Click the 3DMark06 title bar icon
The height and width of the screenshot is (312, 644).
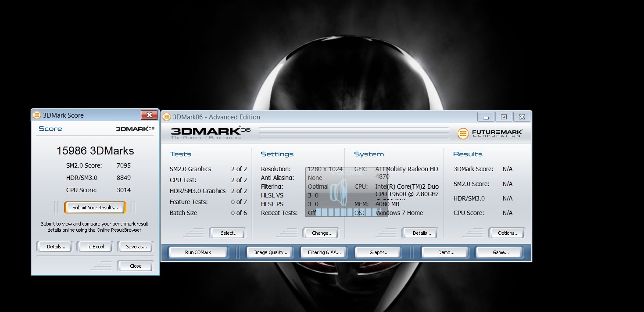point(166,117)
